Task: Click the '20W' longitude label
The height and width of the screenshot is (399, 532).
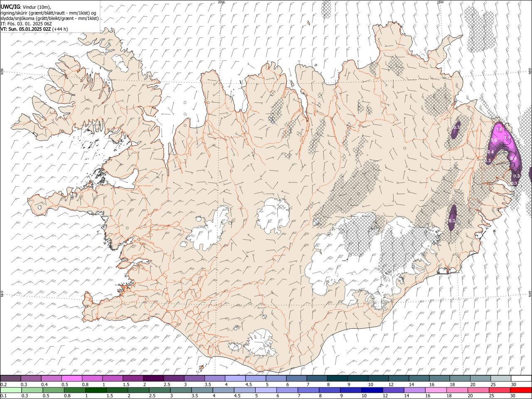Action: coord(222,2)
